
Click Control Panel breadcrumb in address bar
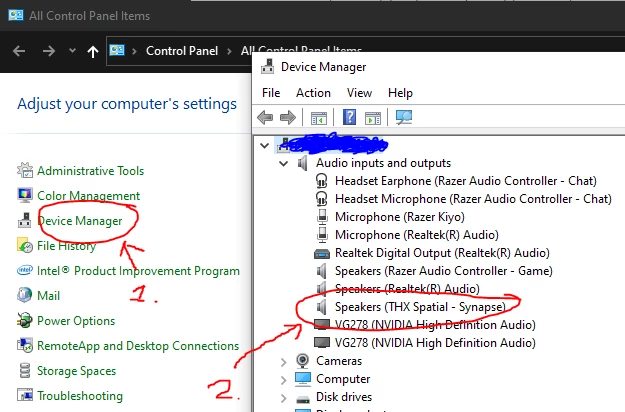[182, 51]
